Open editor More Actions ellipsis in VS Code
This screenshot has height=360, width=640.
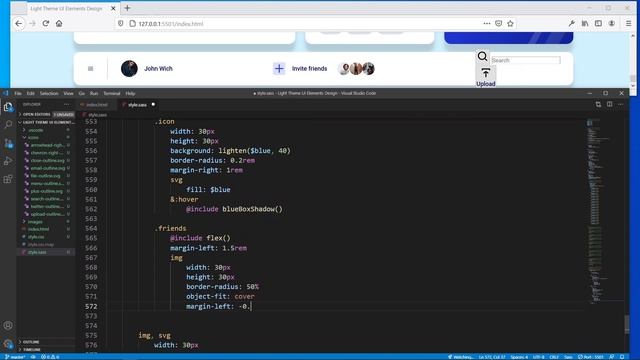[620, 104]
